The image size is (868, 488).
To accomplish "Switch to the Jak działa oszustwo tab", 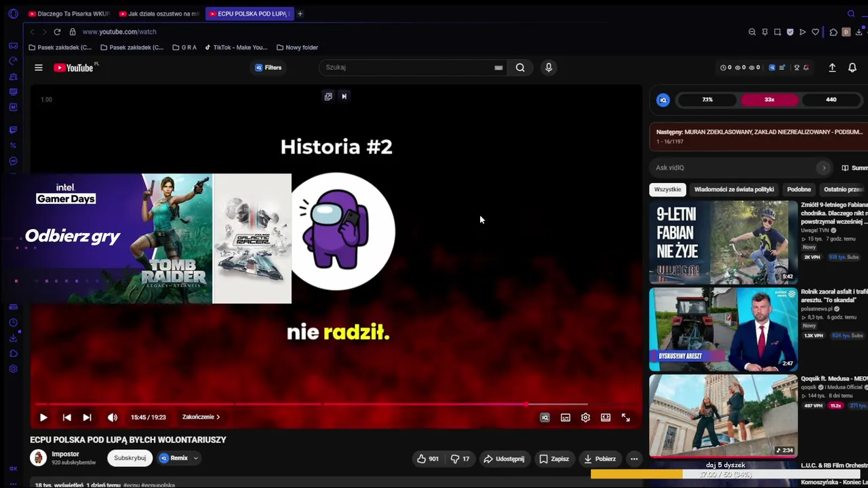I will pos(159,14).
